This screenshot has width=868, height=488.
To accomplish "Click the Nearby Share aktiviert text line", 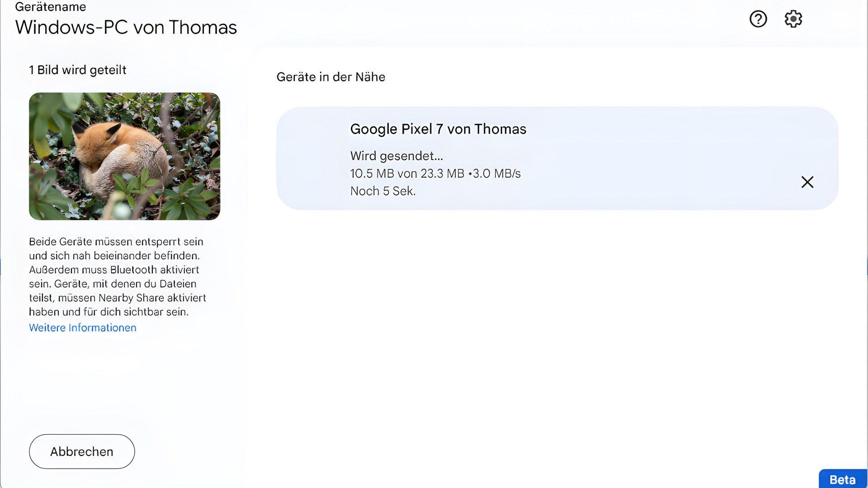I will pos(118,298).
